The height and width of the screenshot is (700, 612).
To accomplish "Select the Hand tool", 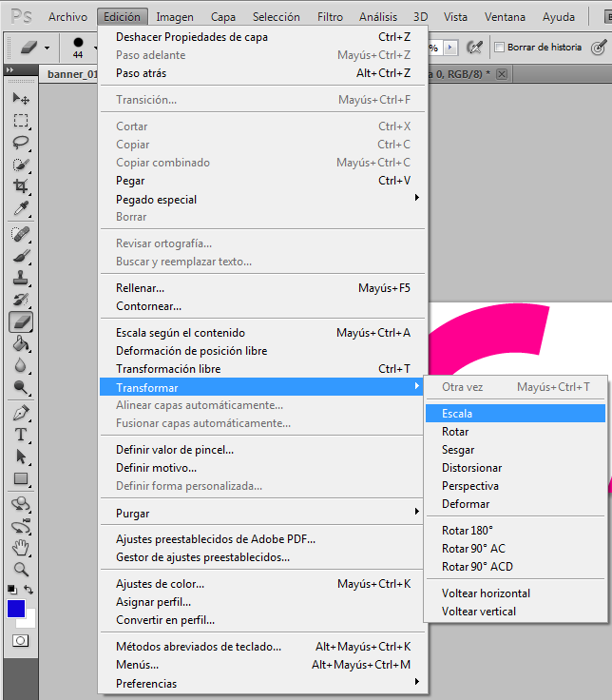I will (21, 548).
